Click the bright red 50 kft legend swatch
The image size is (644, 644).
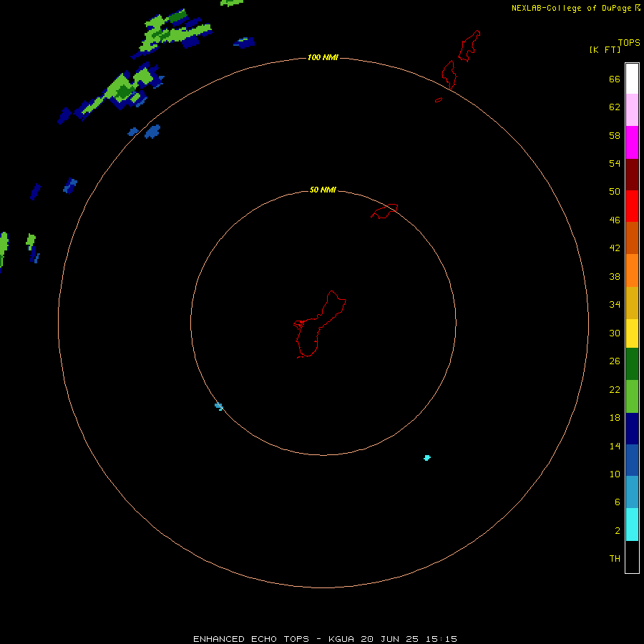point(632,206)
